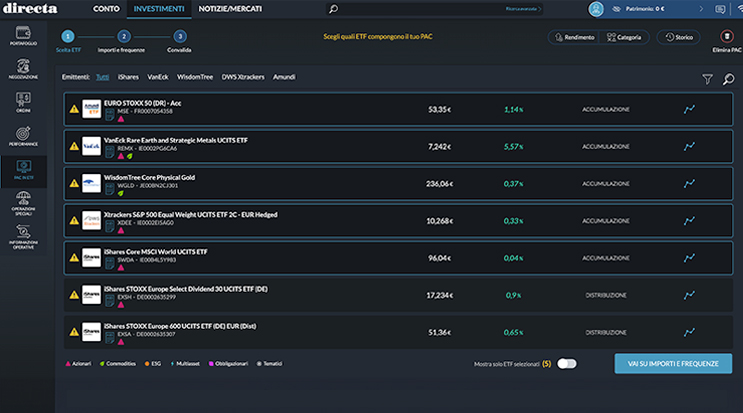Click the Multiasset legend entry
The image size is (743, 413).
click(x=185, y=364)
